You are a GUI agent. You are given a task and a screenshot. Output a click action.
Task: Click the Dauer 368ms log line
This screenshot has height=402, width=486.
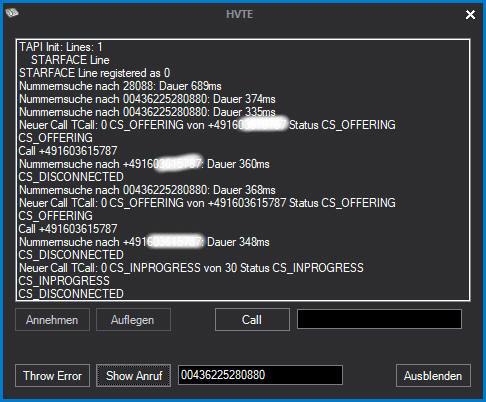pyautogui.click(x=147, y=190)
